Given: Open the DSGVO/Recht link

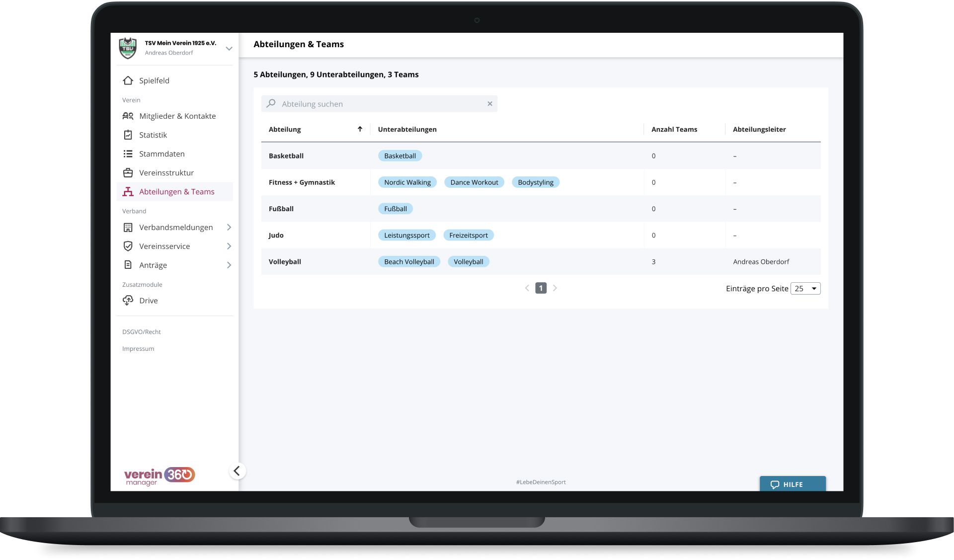Looking at the screenshot, I should coord(142,331).
